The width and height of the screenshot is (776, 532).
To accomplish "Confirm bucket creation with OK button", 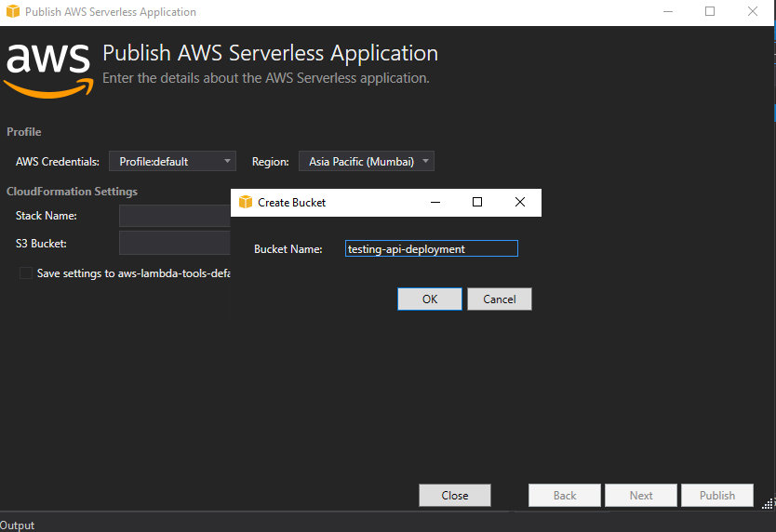I will pos(430,299).
